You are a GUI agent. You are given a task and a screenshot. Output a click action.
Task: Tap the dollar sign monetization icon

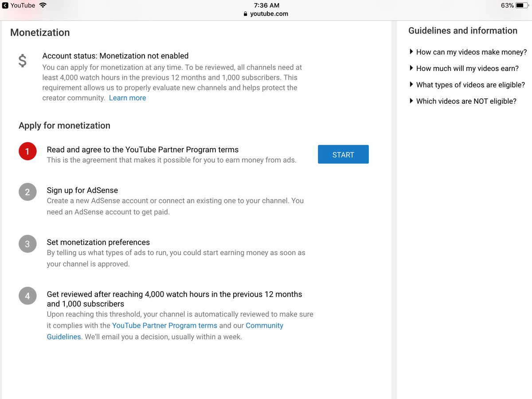tap(22, 61)
